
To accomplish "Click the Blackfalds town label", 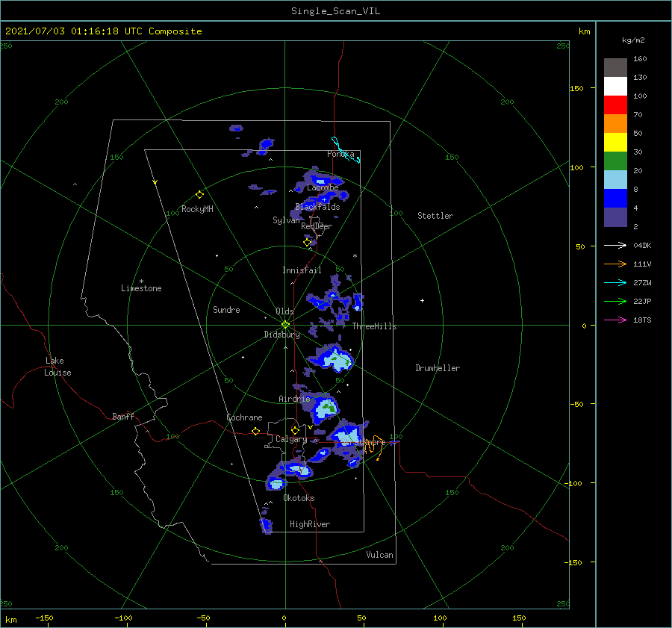I will point(317,207).
